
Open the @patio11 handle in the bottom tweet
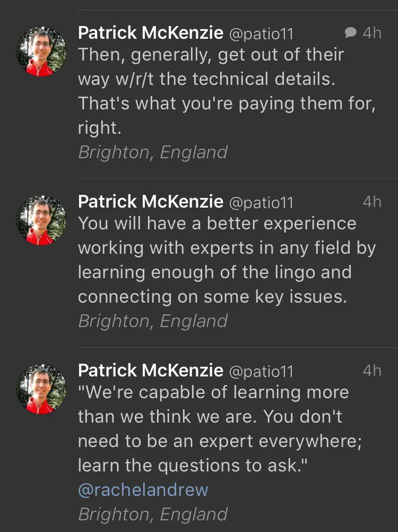click(x=261, y=371)
